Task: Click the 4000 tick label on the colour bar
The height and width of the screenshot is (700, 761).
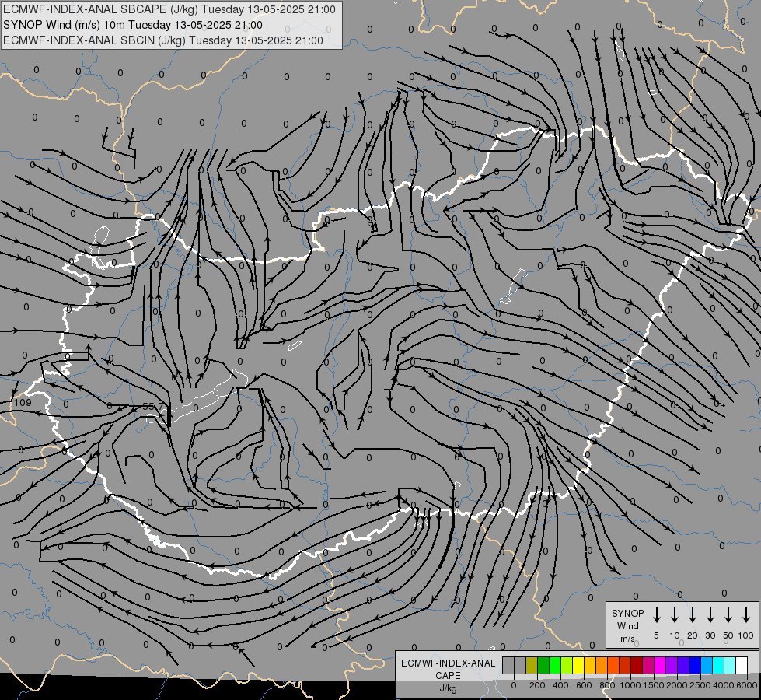Action: tap(724, 685)
